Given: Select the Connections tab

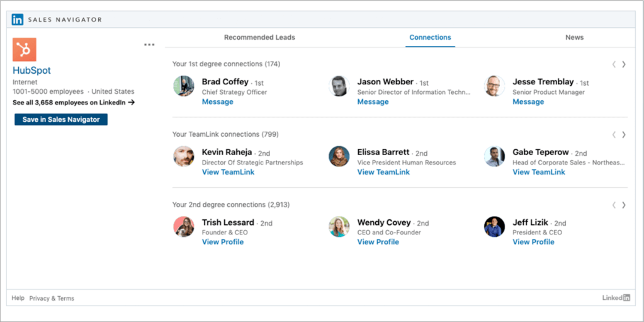Looking at the screenshot, I should (430, 38).
